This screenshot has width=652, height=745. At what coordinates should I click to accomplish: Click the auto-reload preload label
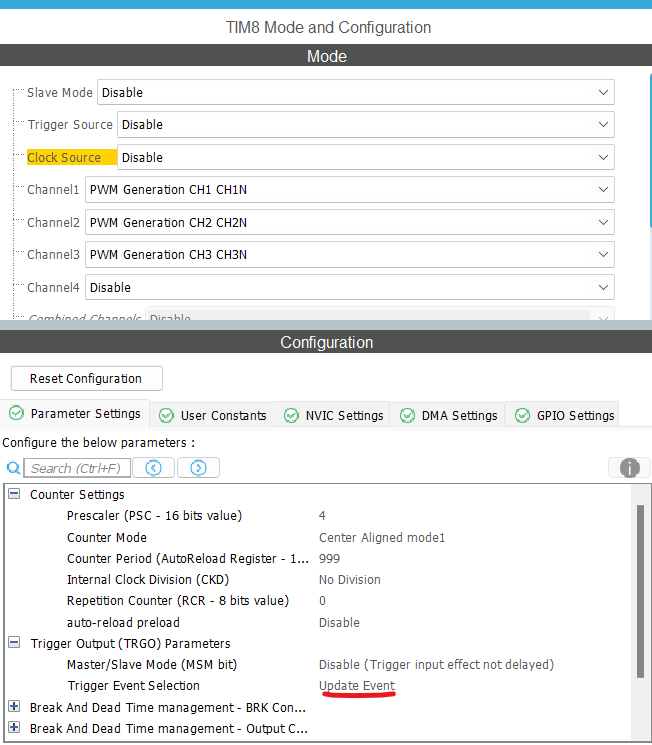(124, 623)
